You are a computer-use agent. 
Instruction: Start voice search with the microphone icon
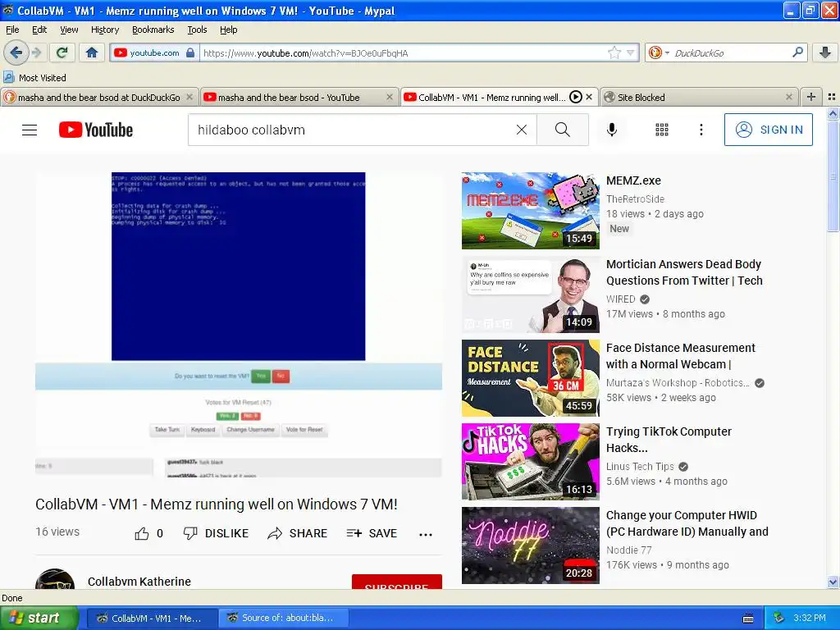pyautogui.click(x=611, y=130)
